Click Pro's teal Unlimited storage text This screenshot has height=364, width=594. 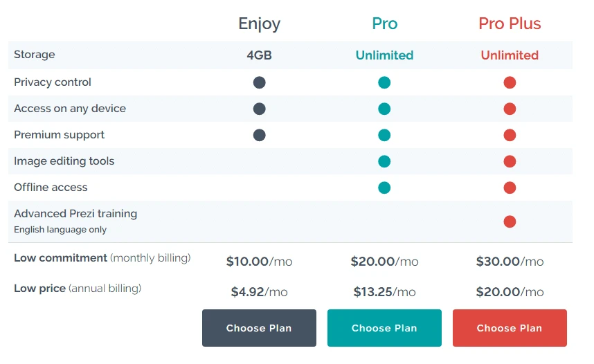384,55
